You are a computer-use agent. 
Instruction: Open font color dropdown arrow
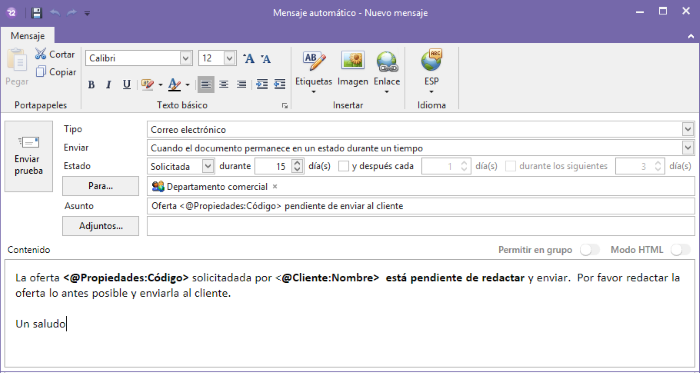[x=188, y=85]
